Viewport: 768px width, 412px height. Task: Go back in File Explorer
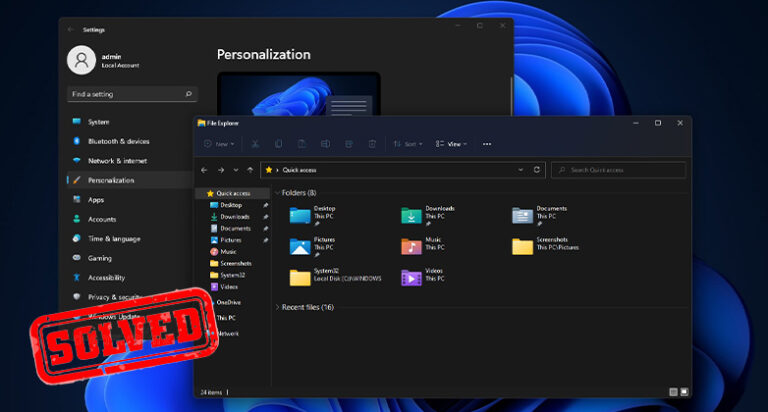tap(204, 170)
